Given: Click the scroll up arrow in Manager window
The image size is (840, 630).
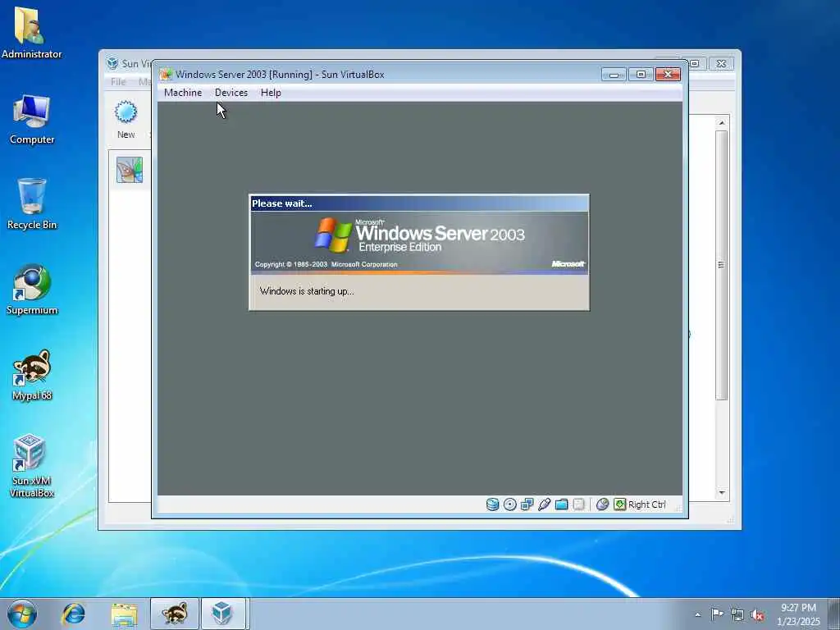Looking at the screenshot, I should [x=722, y=123].
